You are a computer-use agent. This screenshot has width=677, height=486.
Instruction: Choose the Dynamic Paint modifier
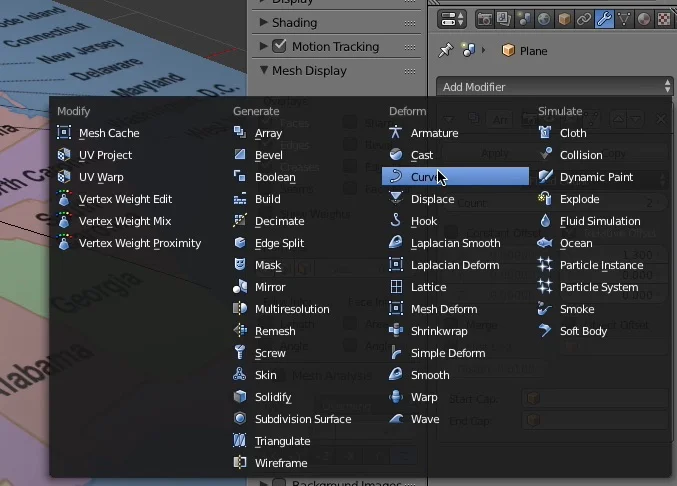596,177
